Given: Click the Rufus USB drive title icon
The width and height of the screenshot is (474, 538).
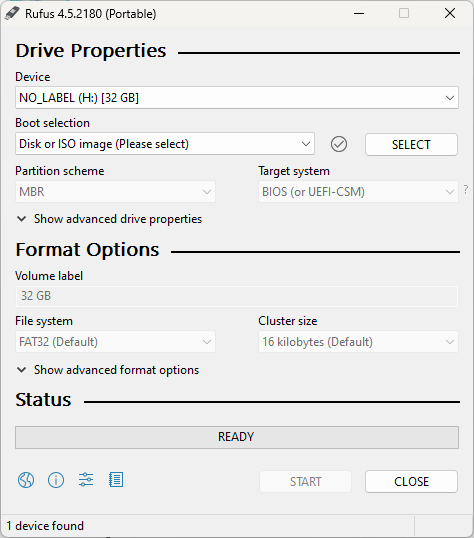Looking at the screenshot, I should pos(12,14).
